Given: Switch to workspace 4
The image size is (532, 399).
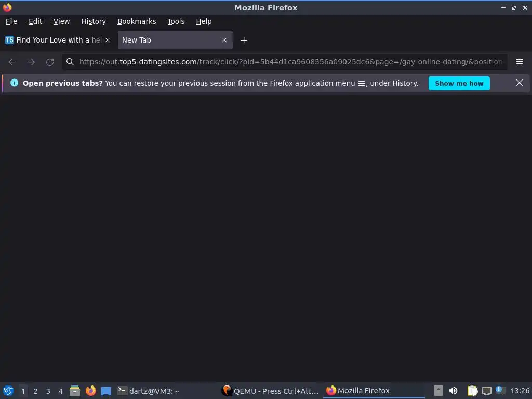Looking at the screenshot, I should coord(61,391).
